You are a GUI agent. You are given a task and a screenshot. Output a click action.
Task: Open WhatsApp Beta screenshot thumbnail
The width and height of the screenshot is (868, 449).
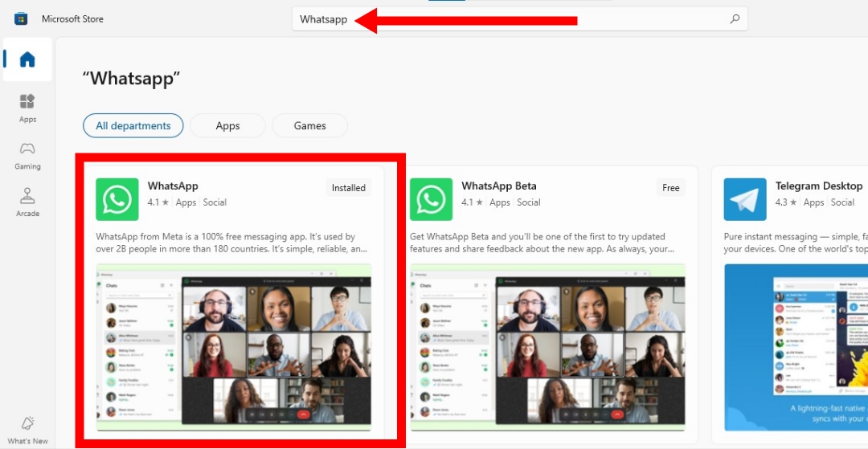[x=547, y=347]
